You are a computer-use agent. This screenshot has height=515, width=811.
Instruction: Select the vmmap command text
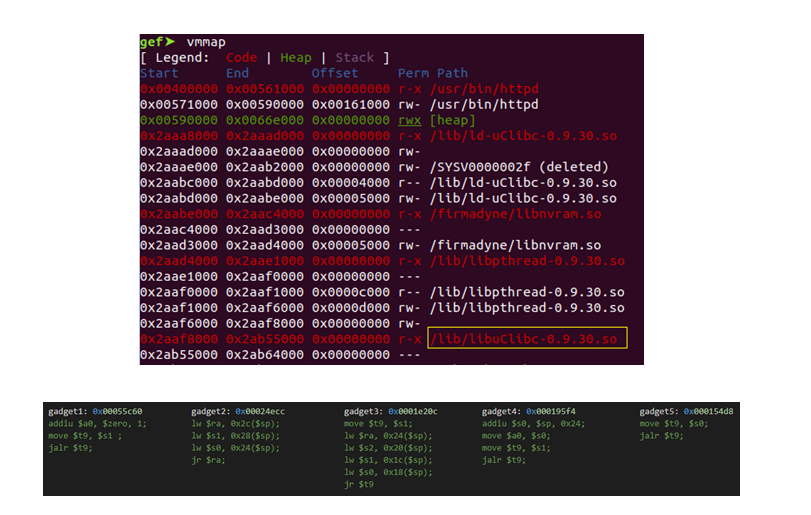[x=206, y=42]
